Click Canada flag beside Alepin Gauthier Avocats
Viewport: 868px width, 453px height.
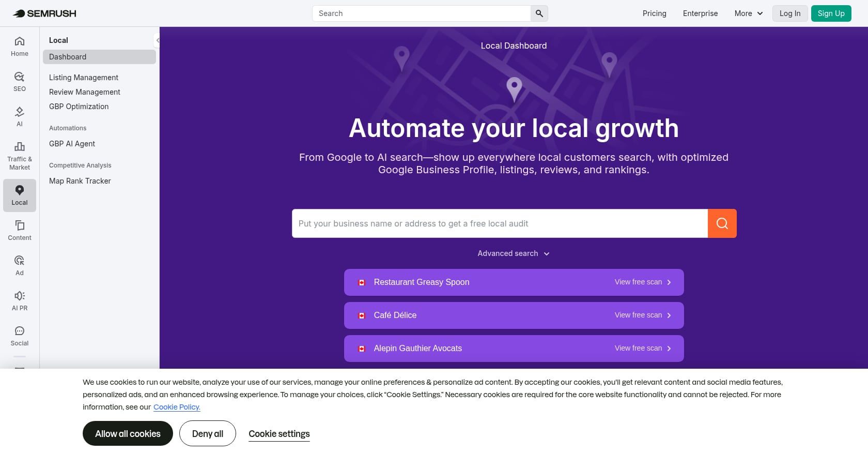(x=362, y=349)
